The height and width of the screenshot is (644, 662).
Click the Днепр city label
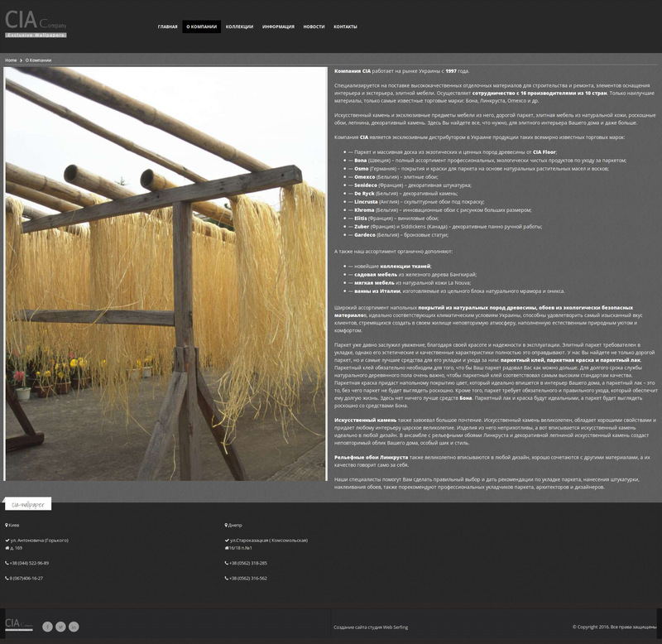[235, 526]
